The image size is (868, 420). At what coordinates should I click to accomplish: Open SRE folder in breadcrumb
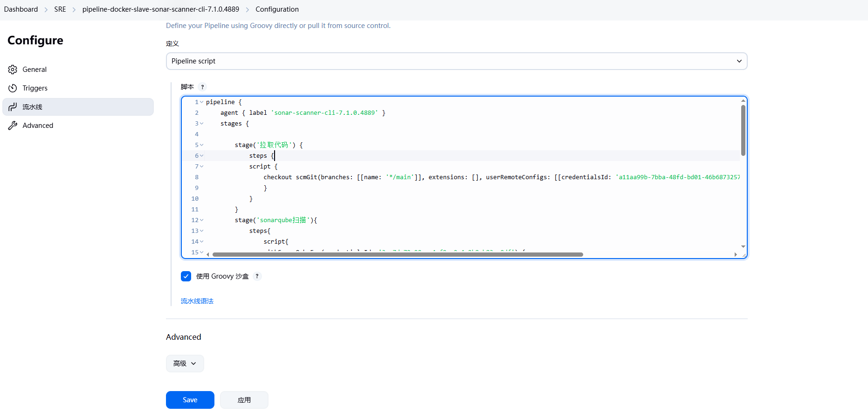pos(60,9)
